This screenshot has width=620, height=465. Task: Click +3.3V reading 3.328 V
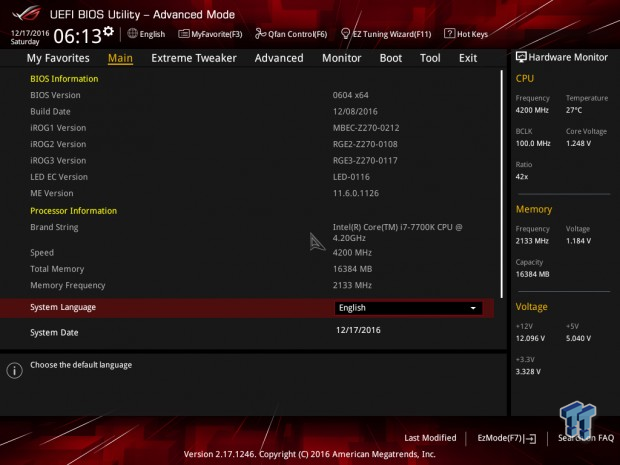coord(528,372)
